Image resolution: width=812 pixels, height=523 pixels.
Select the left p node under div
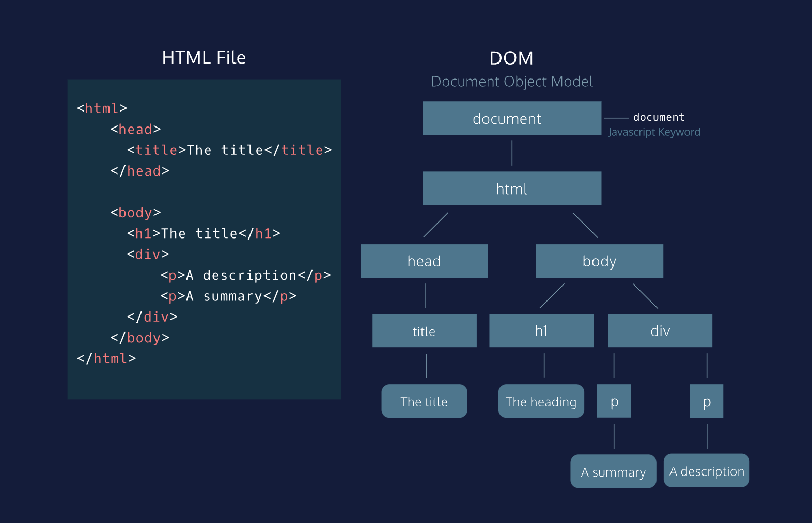pos(614,401)
